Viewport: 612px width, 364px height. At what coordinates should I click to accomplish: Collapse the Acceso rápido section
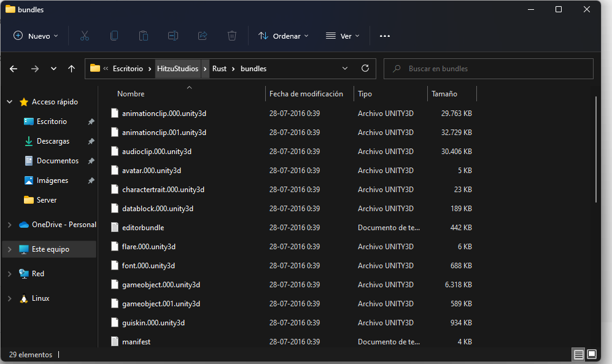(x=9, y=102)
